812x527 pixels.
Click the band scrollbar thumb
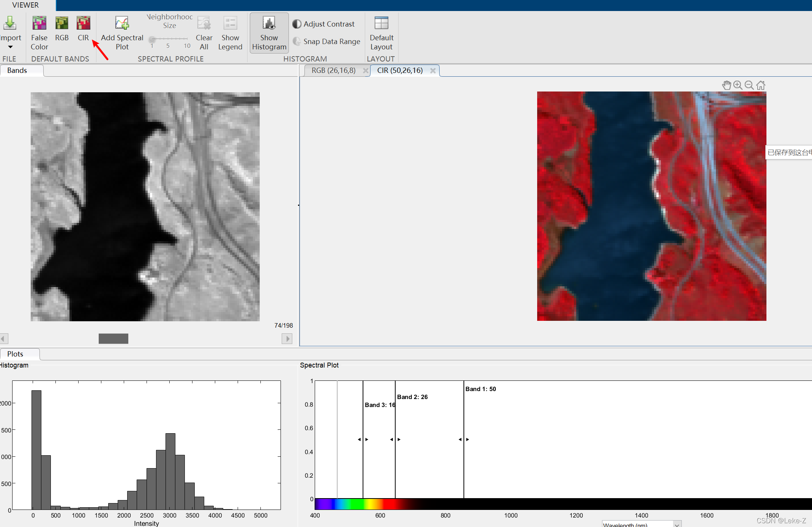pyautogui.click(x=113, y=338)
